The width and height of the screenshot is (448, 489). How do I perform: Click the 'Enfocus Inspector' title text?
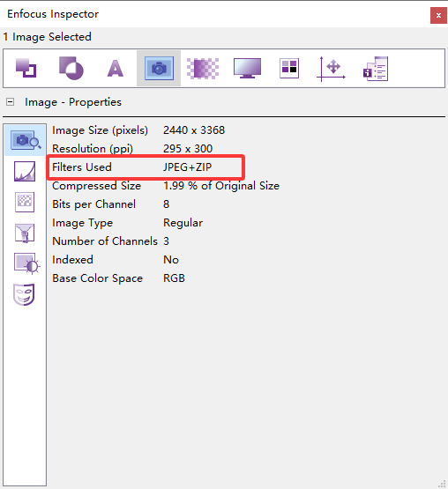point(53,14)
